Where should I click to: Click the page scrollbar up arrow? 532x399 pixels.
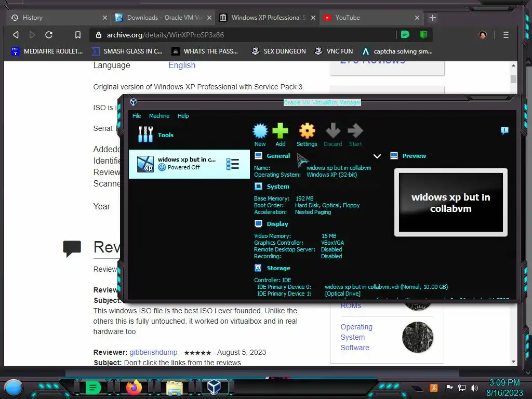point(513,65)
